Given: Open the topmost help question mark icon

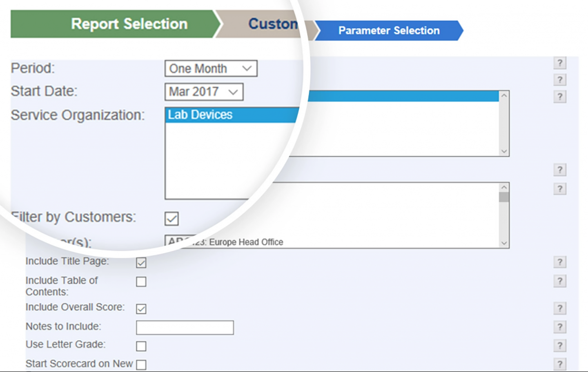Looking at the screenshot, I should tap(560, 63).
